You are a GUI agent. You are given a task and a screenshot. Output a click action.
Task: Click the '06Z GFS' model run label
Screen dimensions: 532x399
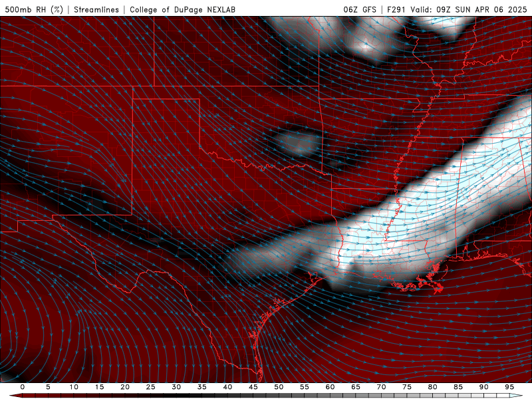360,9
